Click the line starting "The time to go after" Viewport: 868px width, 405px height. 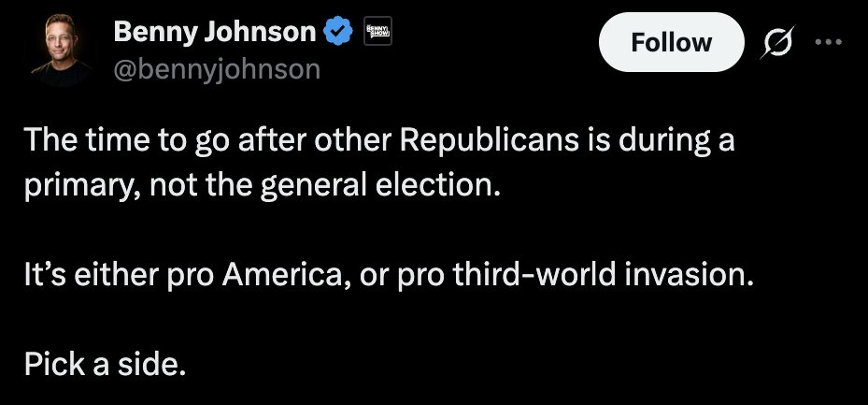point(379,140)
